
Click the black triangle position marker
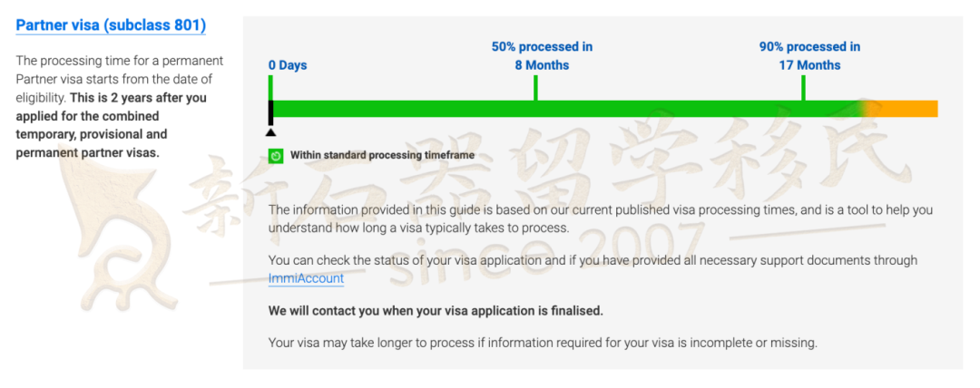click(270, 131)
